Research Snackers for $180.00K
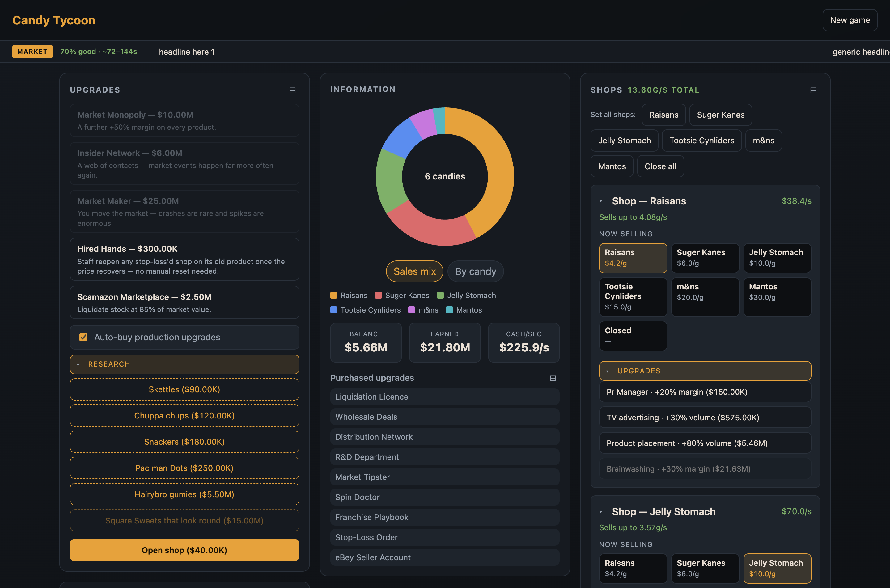 pyautogui.click(x=184, y=442)
